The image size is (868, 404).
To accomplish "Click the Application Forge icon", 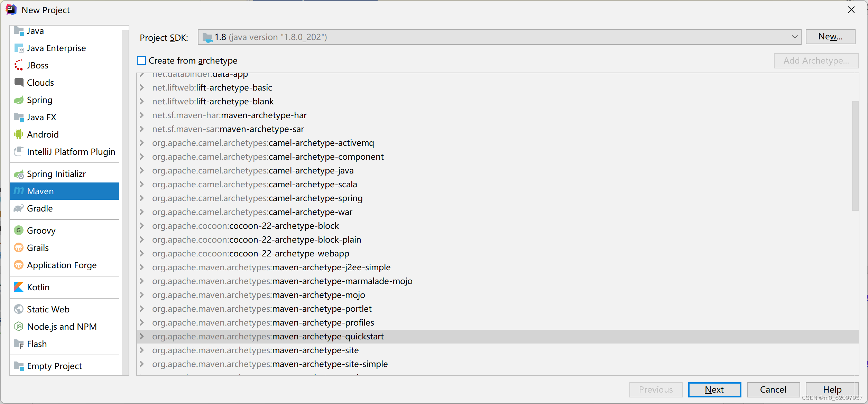I will [x=19, y=265].
